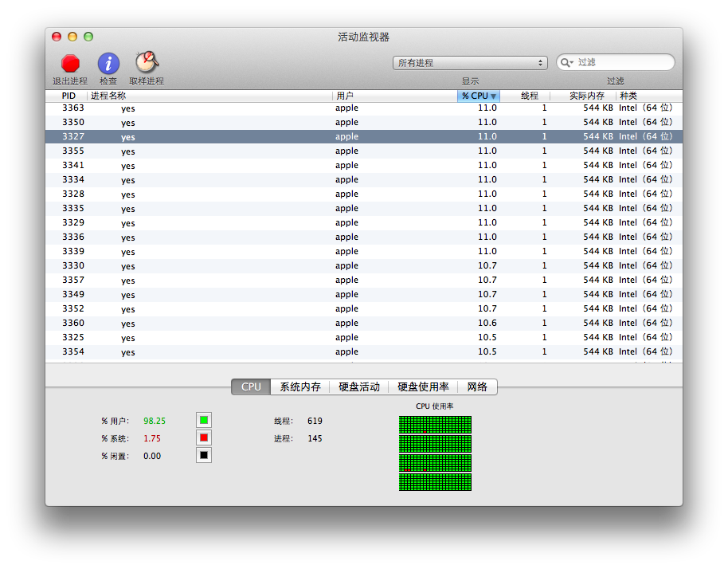728x569 pixels.
Task: Minimize window with yellow button
Action: [72, 37]
